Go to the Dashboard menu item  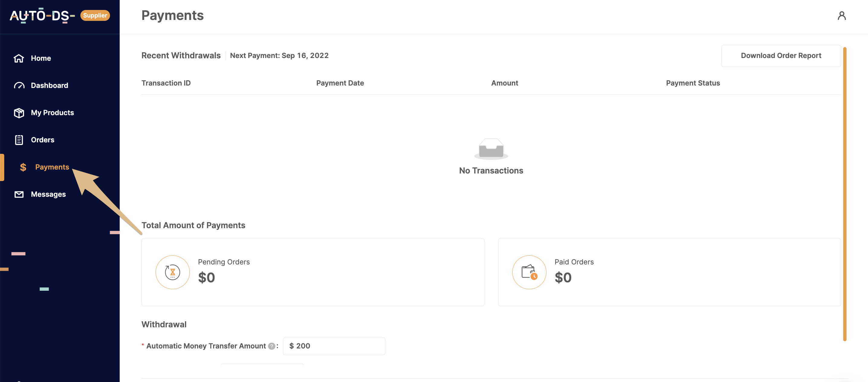50,86
